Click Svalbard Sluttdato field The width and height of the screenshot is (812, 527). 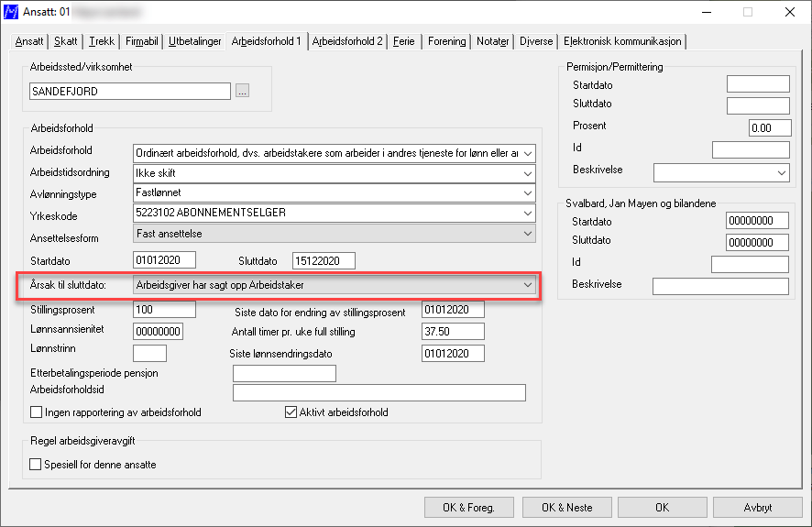(757, 242)
